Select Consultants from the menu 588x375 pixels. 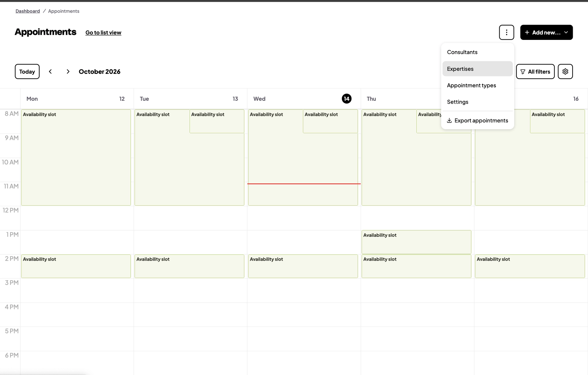point(477,52)
